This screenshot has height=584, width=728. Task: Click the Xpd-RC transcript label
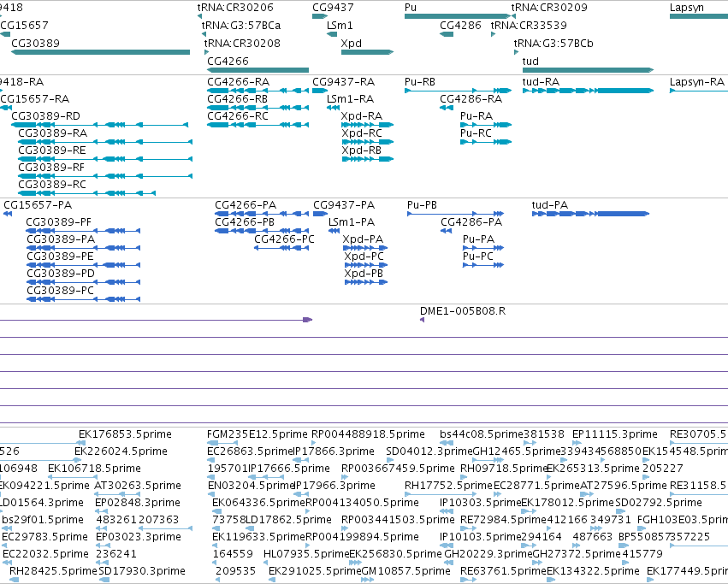[x=362, y=133]
